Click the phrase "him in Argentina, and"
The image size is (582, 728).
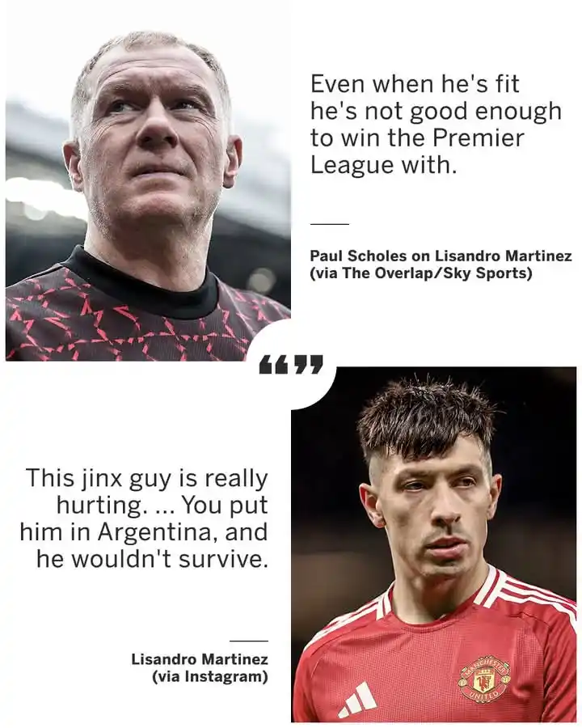(144, 532)
